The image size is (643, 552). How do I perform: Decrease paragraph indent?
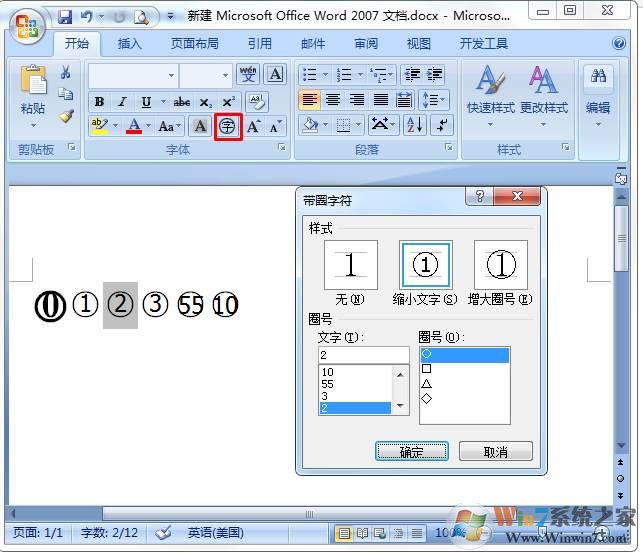(x=413, y=75)
